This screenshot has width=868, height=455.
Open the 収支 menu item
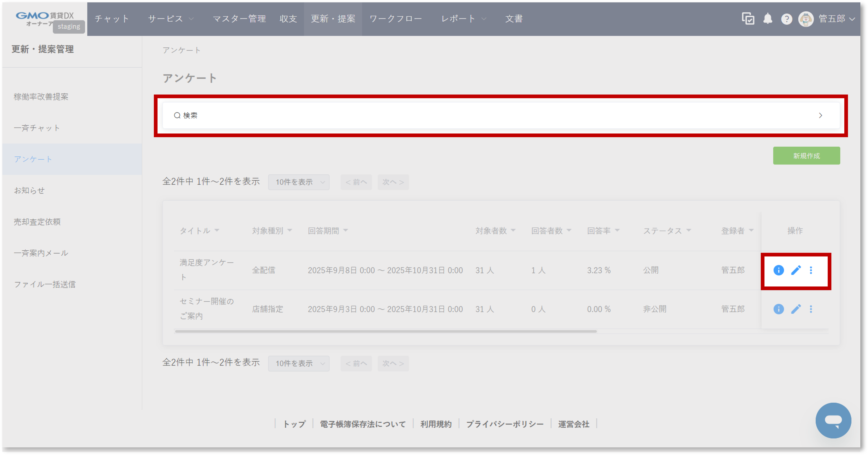click(x=288, y=19)
